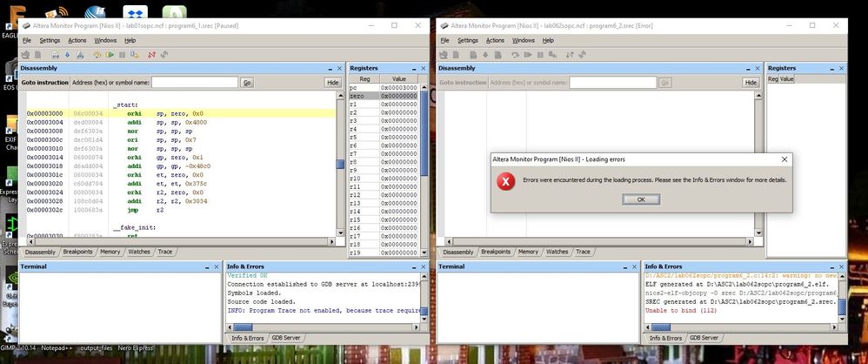Switch to Trace tab in left window
The image size is (868, 364).
(x=165, y=252)
